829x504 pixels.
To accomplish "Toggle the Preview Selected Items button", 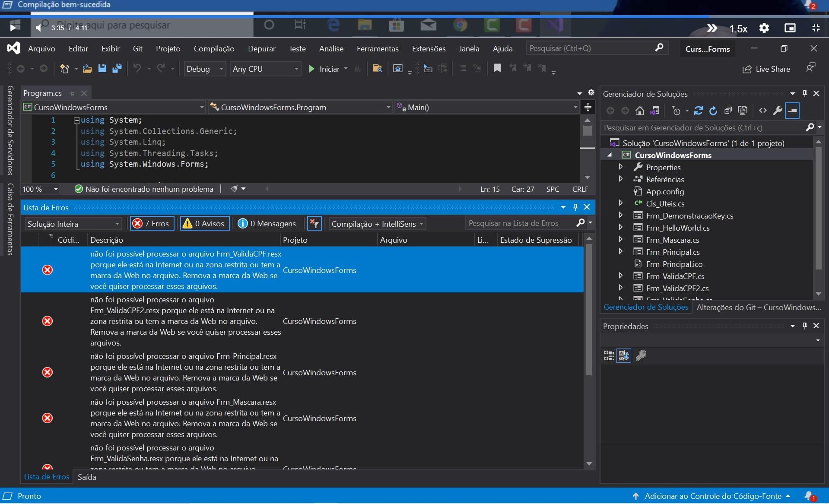I will (x=792, y=111).
